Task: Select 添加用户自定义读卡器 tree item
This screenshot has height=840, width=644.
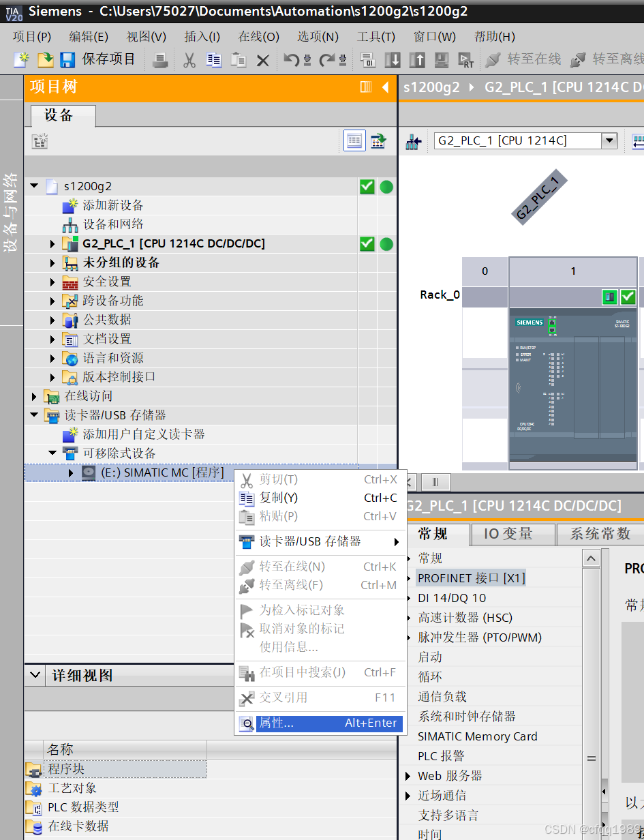Action: 144,434
